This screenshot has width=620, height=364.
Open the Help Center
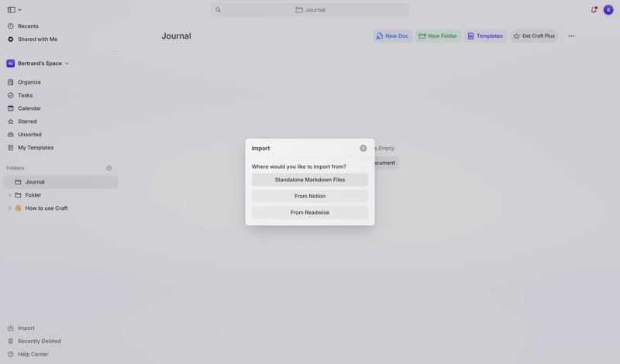tap(33, 354)
